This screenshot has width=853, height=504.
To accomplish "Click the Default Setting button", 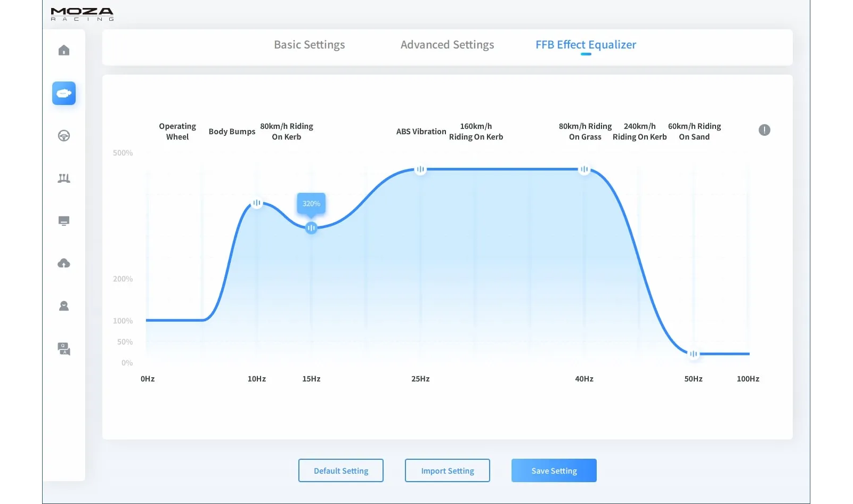I will (x=341, y=470).
